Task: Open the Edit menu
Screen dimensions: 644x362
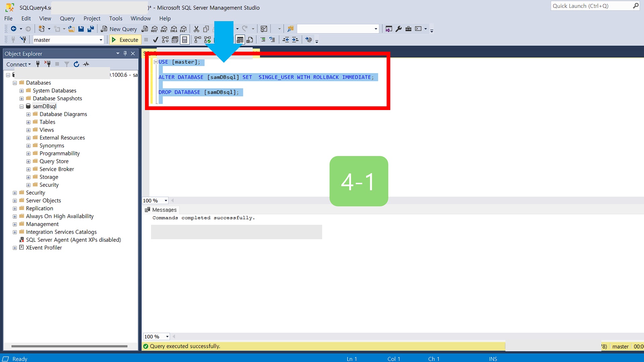Action: (26, 18)
